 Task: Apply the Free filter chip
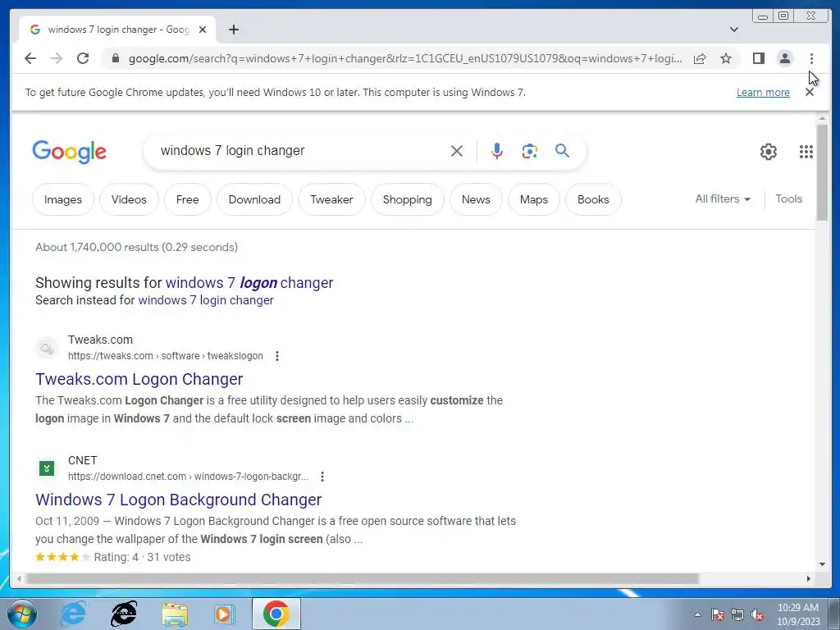188,199
